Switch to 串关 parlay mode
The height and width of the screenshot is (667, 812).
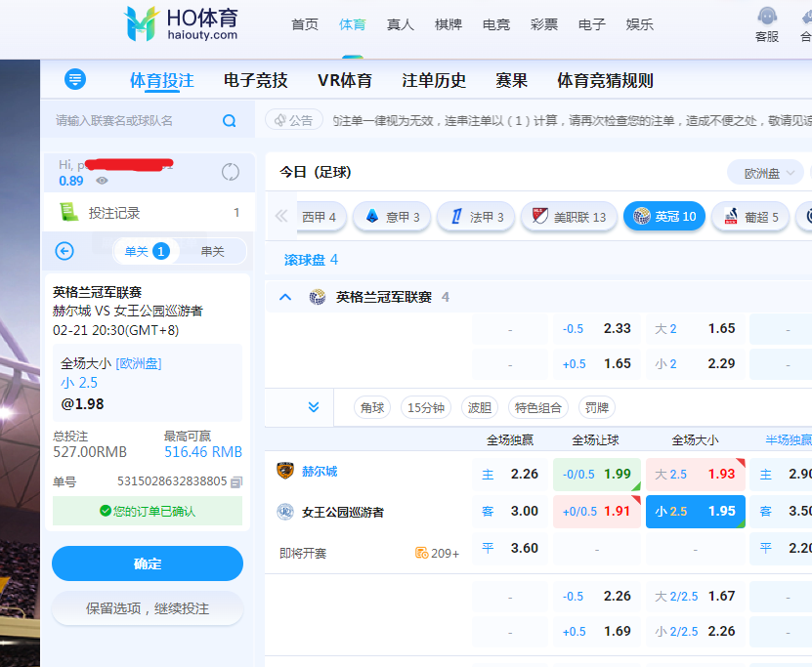[x=212, y=251]
